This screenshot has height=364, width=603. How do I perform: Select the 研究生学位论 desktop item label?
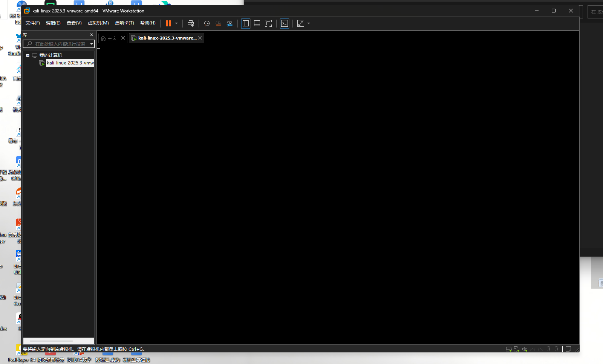pos(136,360)
